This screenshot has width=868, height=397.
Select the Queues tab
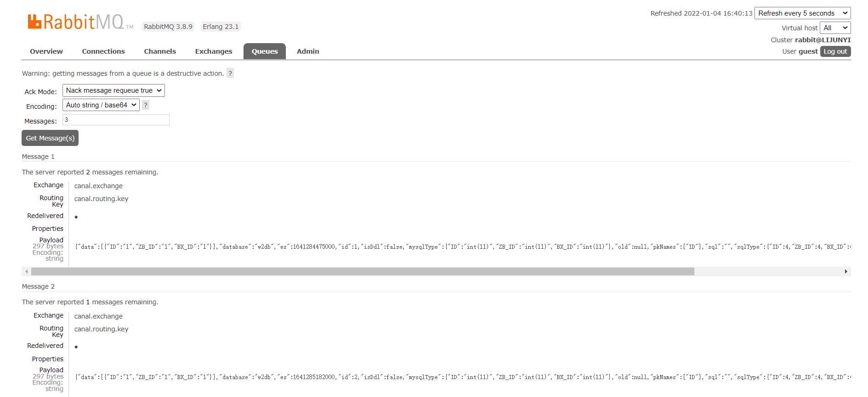(x=265, y=51)
